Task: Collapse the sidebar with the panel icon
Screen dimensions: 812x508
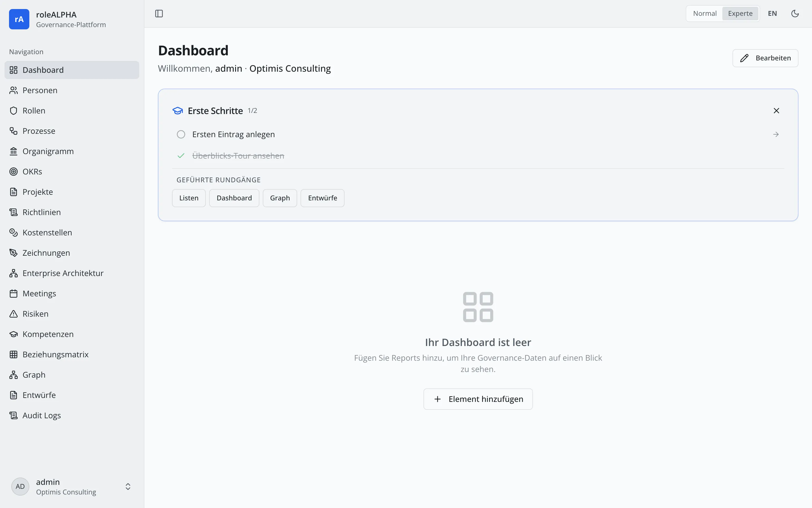Action: tap(159, 14)
